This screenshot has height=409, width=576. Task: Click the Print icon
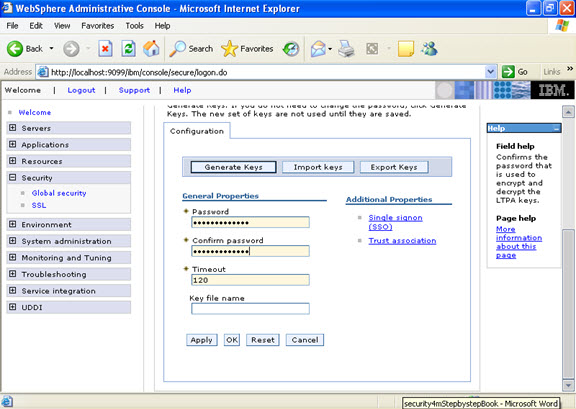pos(346,49)
